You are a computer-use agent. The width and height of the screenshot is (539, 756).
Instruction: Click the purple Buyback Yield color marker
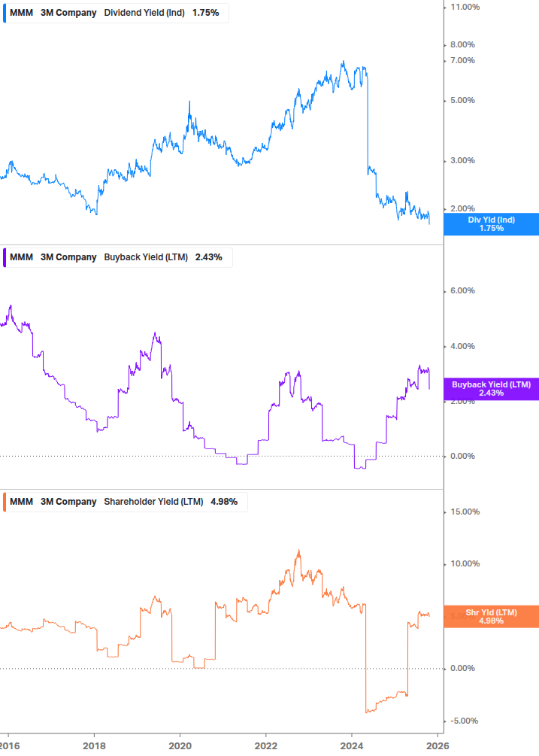pos(5,257)
